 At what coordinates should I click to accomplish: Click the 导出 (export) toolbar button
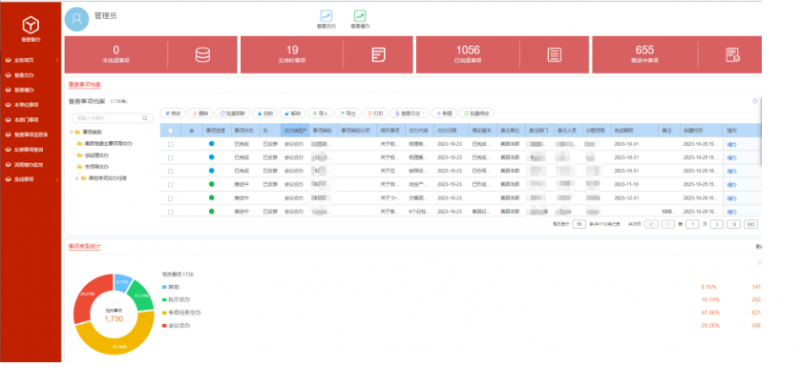[348, 113]
